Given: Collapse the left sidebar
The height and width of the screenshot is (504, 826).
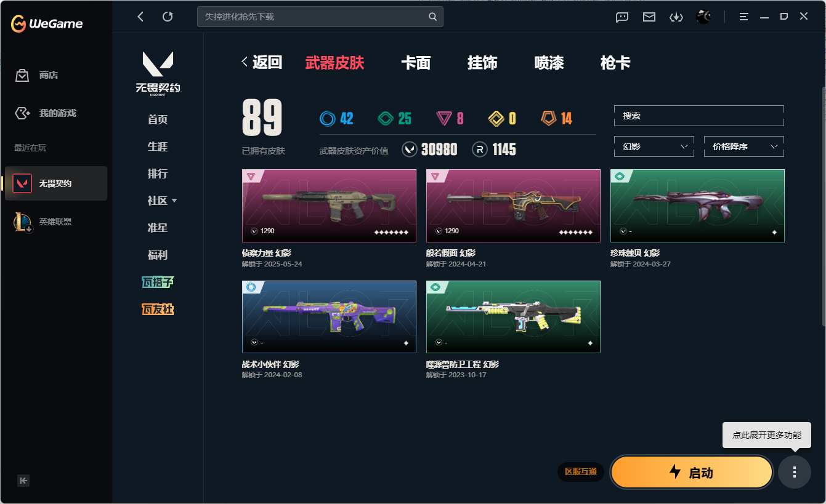Looking at the screenshot, I should (24, 481).
